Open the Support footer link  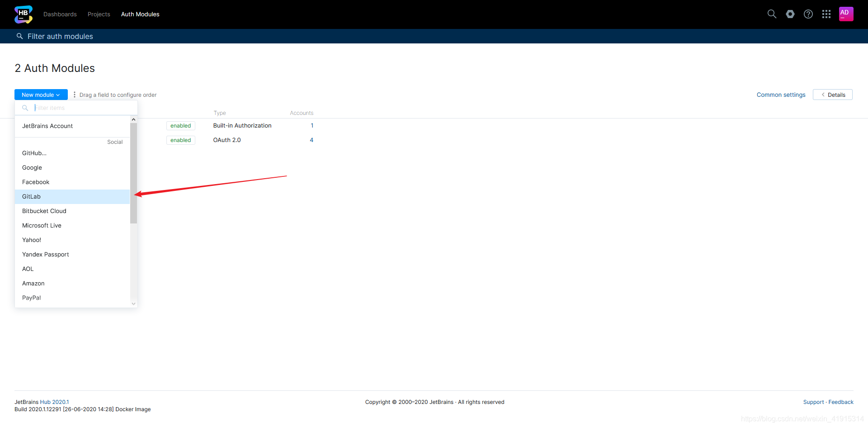click(813, 402)
